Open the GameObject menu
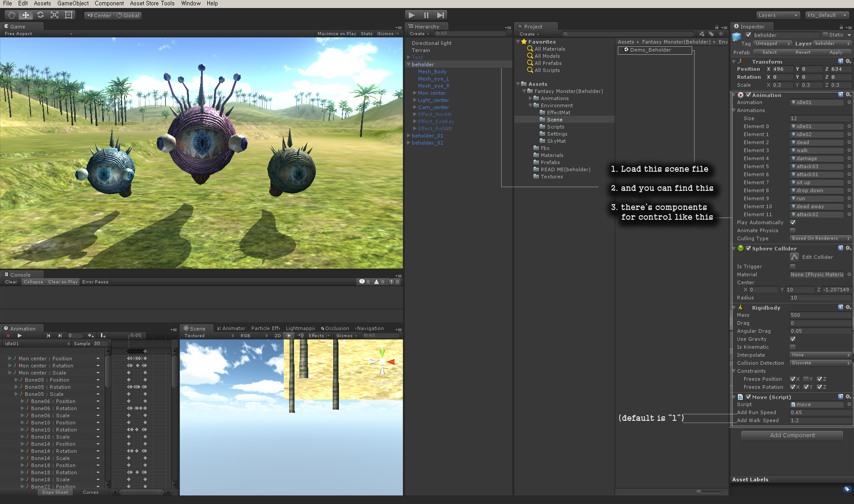 73,4
